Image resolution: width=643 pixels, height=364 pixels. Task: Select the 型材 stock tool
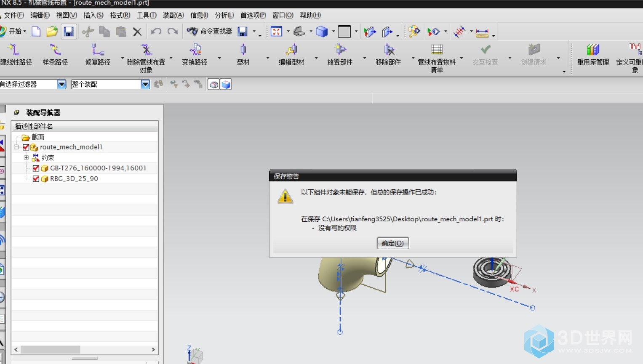(243, 55)
